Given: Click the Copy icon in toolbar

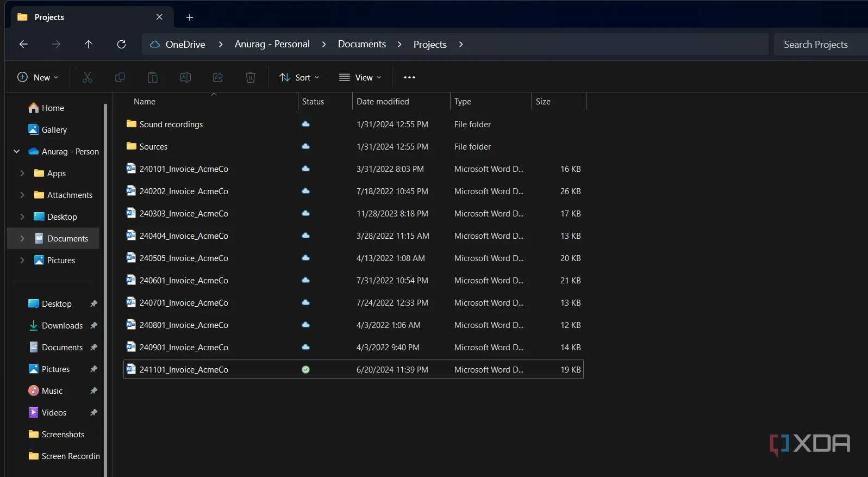Looking at the screenshot, I should [x=120, y=77].
